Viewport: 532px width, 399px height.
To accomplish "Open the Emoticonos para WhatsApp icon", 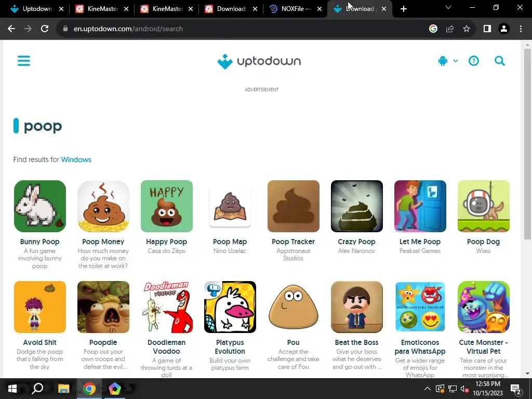I will (x=420, y=307).
